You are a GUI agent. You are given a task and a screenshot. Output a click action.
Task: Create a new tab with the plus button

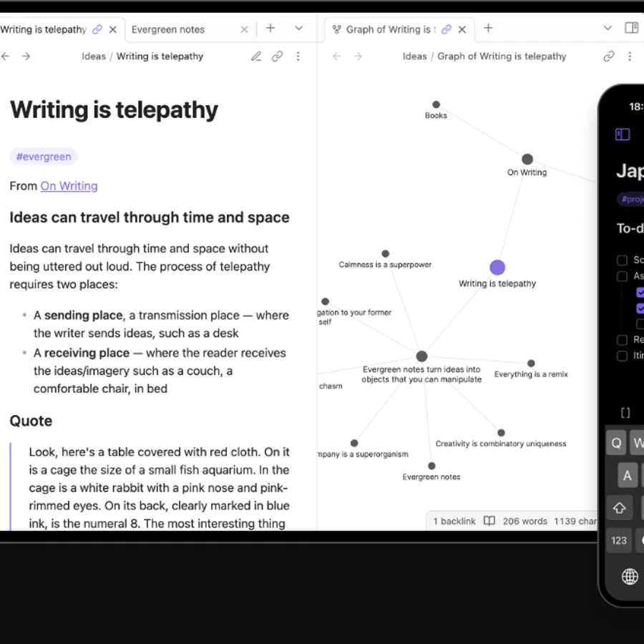pyautogui.click(x=270, y=29)
